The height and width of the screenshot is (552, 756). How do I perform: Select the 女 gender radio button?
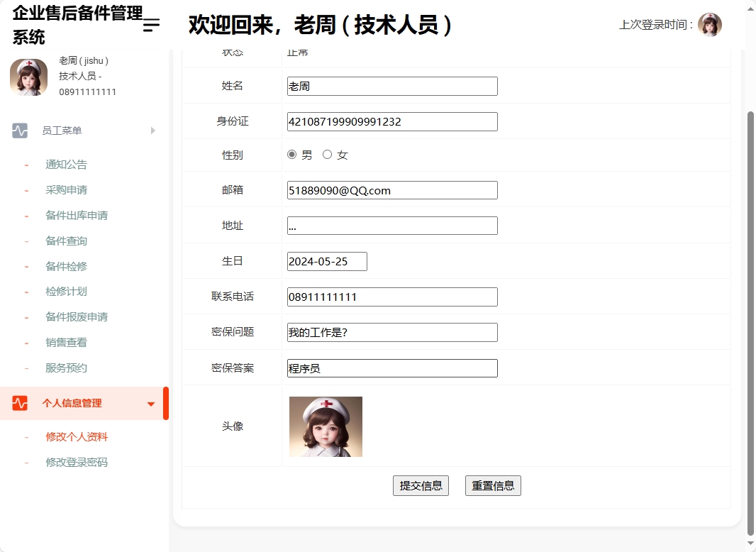click(x=326, y=154)
